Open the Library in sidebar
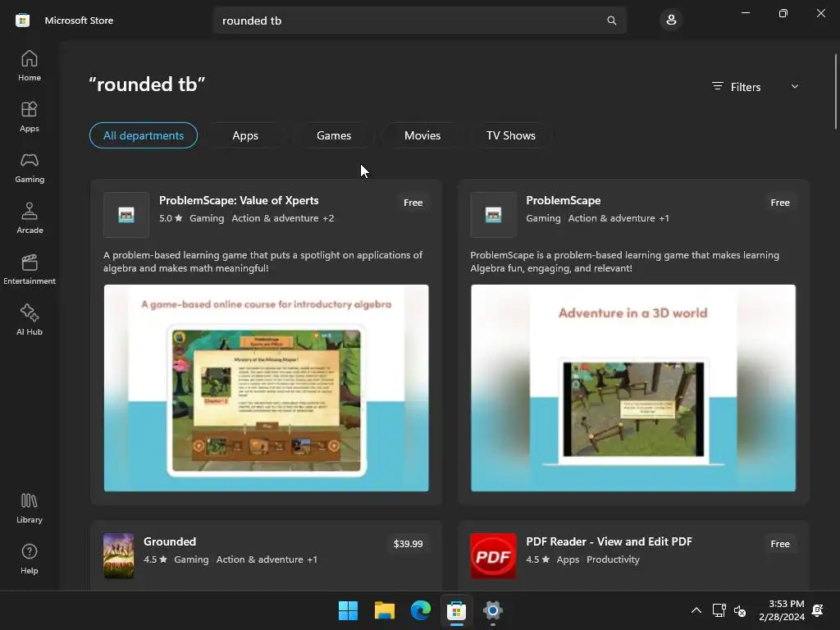This screenshot has width=840, height=630. point(30,508)
